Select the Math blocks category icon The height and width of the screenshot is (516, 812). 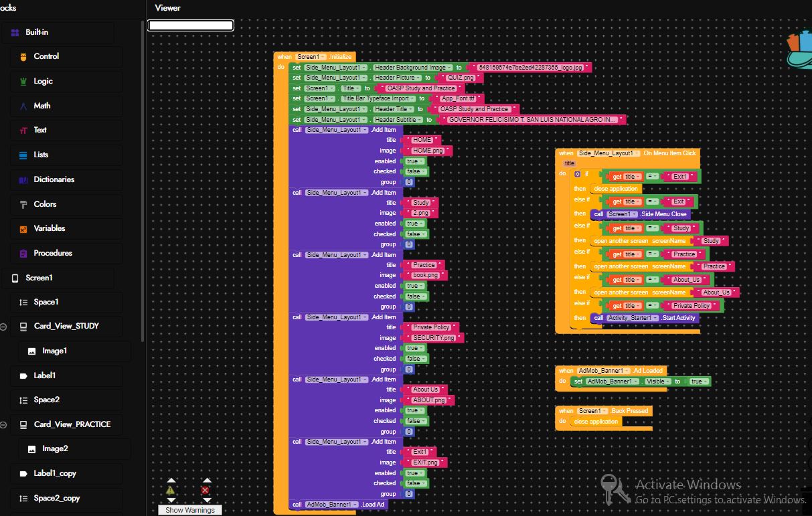[23, 106]
